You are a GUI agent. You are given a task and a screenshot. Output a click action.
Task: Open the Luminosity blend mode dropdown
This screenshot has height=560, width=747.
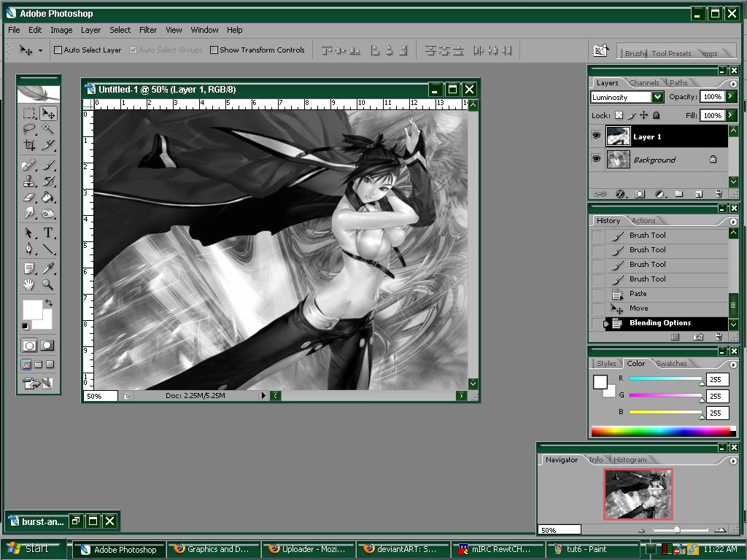pos(657,97)
